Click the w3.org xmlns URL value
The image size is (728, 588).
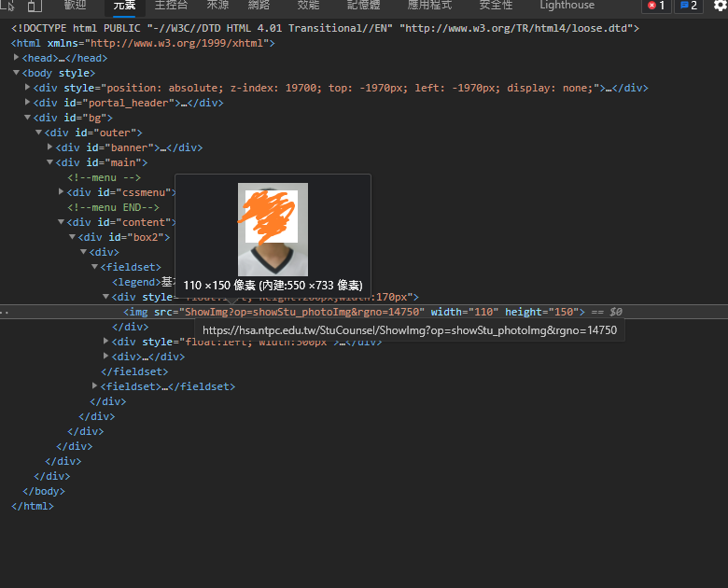point(176,43)
